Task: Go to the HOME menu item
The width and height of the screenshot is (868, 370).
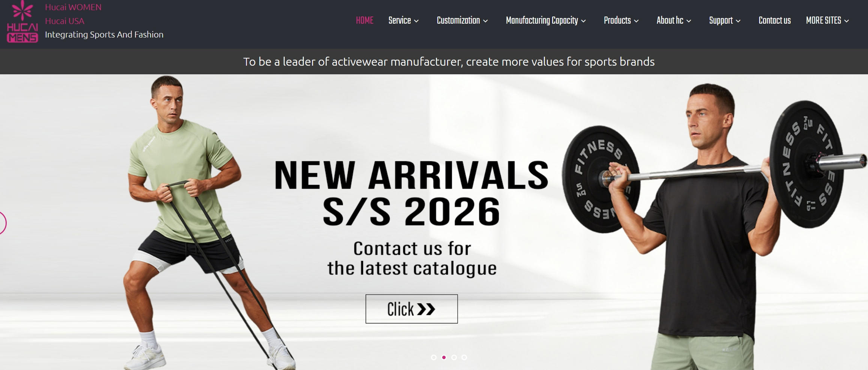Action: pos(365,20)
